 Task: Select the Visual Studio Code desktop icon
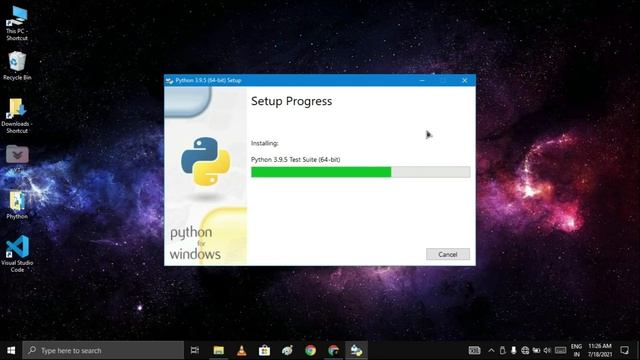coord(17,254)
